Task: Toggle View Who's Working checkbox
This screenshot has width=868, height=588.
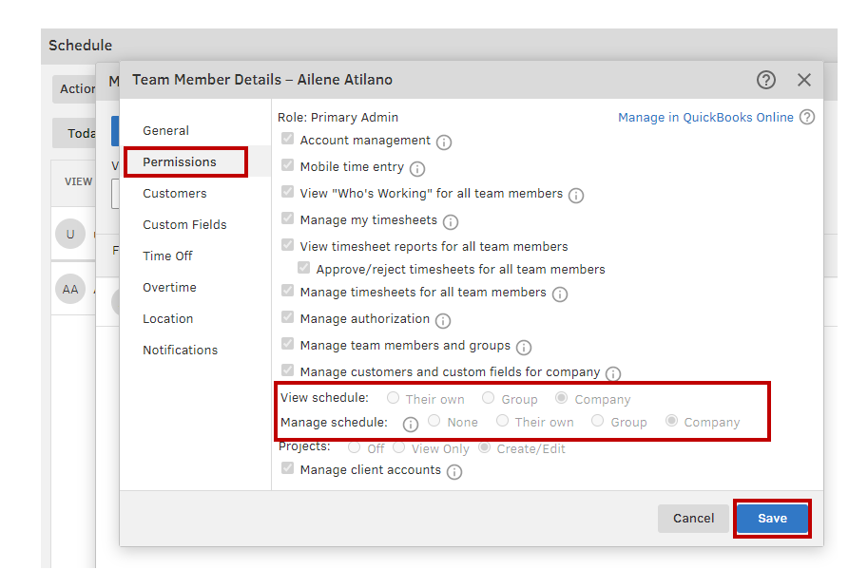Action: click(x=287, y=191)
